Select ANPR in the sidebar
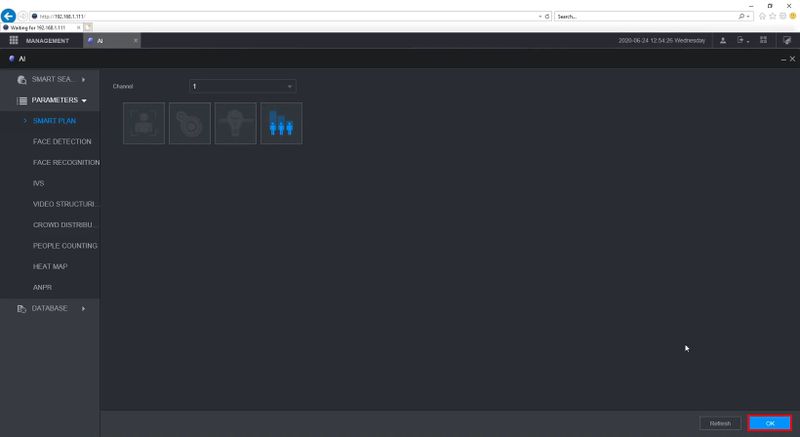 coord(42,288)
